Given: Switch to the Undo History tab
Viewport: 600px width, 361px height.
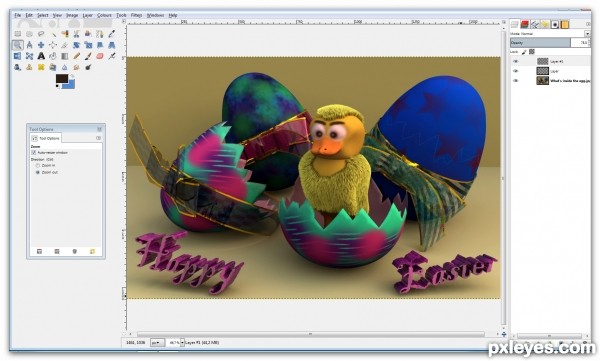Looking at the screenshot, I should [x=545, y=25].
